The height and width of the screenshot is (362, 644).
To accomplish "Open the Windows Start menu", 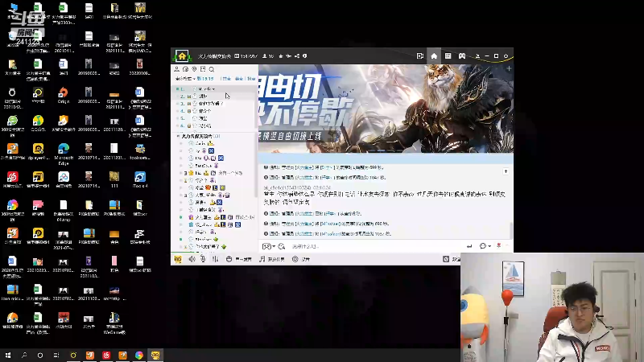I will (x=8, y=355).
